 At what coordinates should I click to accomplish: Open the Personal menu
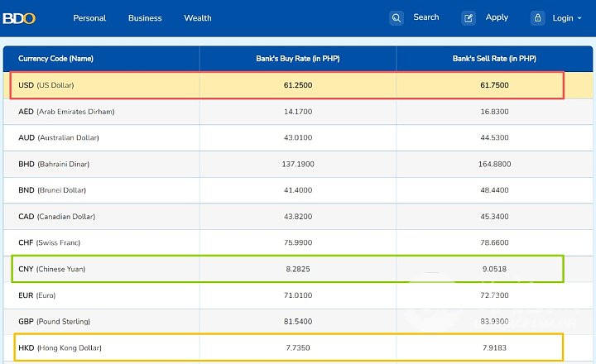pyautogui.click(x=89, y=18)
